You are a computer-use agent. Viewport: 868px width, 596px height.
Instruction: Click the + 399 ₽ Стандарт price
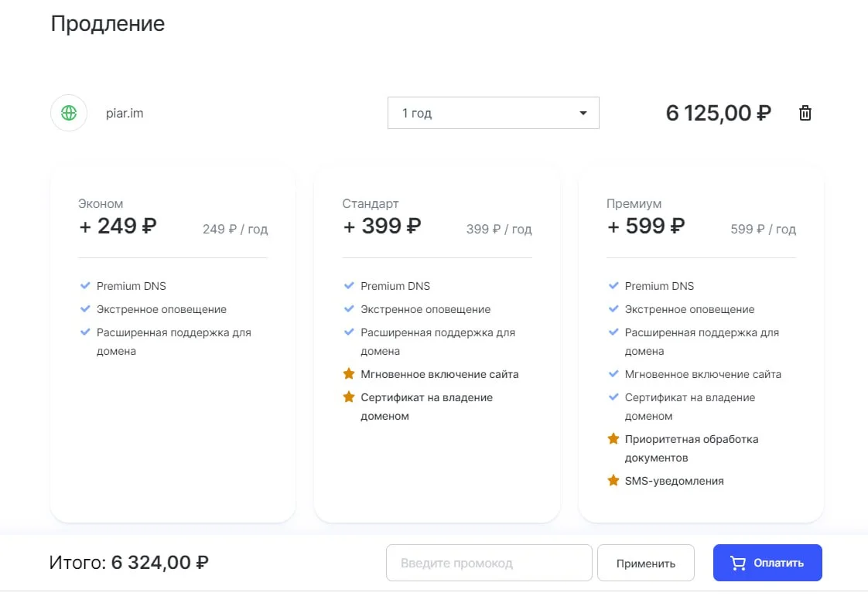382,226
